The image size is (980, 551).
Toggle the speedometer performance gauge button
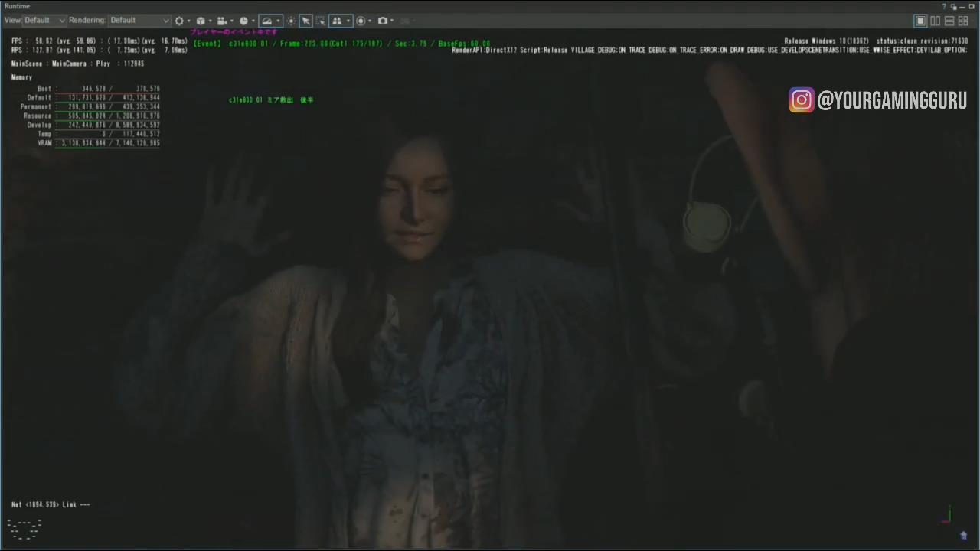point(266,21)
